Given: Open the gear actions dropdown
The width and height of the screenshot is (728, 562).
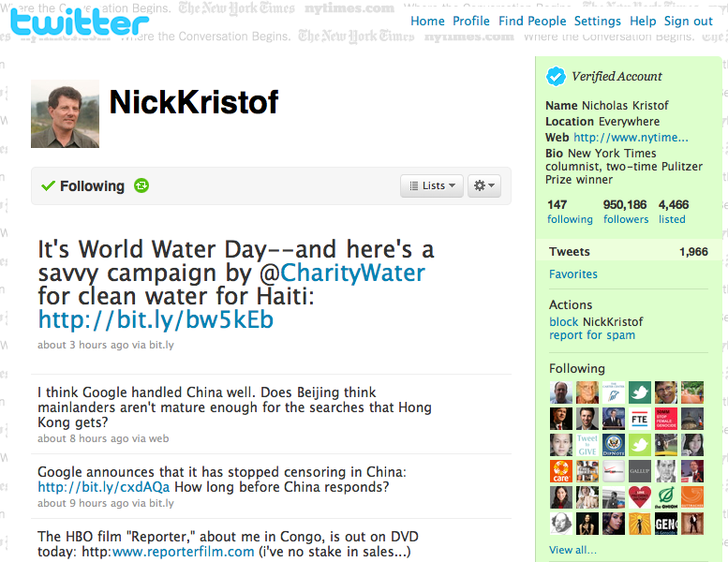Looking at the screenshot, I should (483, 185).
